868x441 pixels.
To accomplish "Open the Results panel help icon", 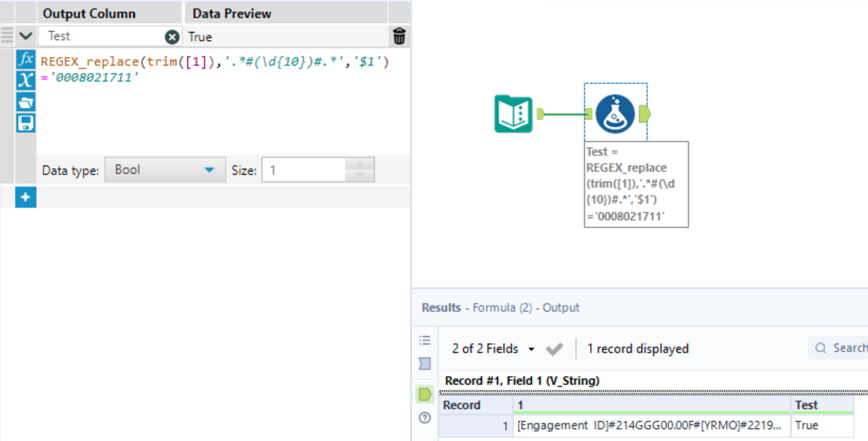I will click(425, 418).
